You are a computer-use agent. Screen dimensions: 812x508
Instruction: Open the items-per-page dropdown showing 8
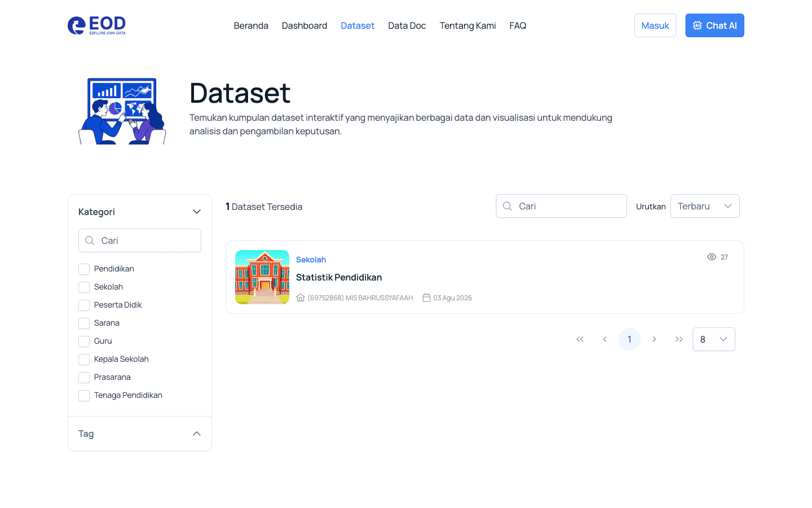(x=714, y=339)
